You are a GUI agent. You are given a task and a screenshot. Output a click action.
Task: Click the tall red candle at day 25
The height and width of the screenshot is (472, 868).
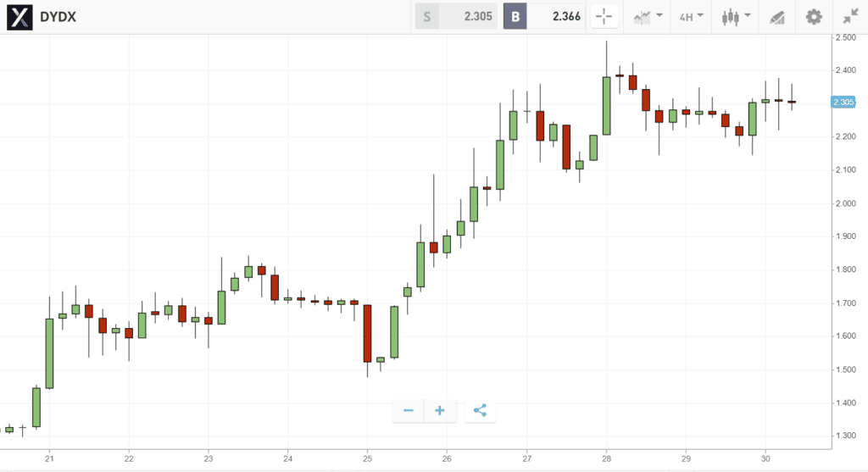[368, 333]
